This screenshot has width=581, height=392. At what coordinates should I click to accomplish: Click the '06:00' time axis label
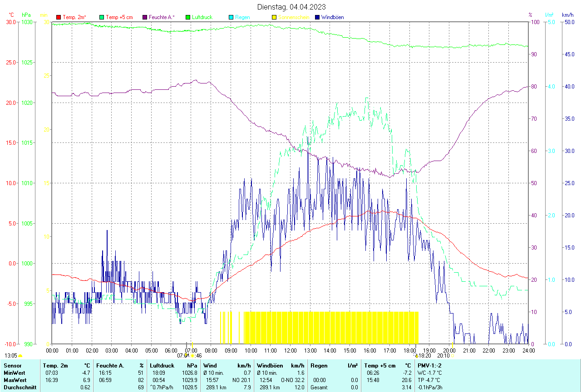171,350
